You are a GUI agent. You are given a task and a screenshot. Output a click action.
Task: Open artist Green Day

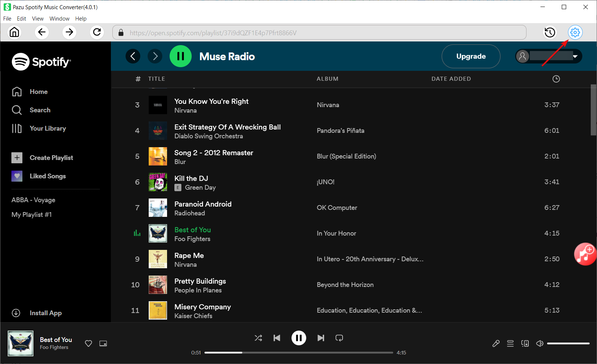click(200, 188)
